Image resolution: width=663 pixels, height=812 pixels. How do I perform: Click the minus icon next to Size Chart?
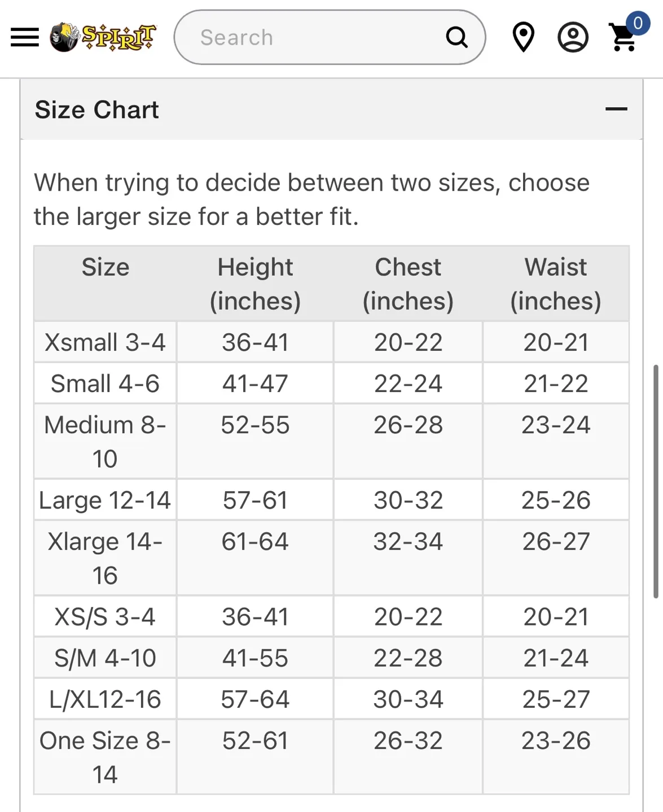(x=617, y=108)
